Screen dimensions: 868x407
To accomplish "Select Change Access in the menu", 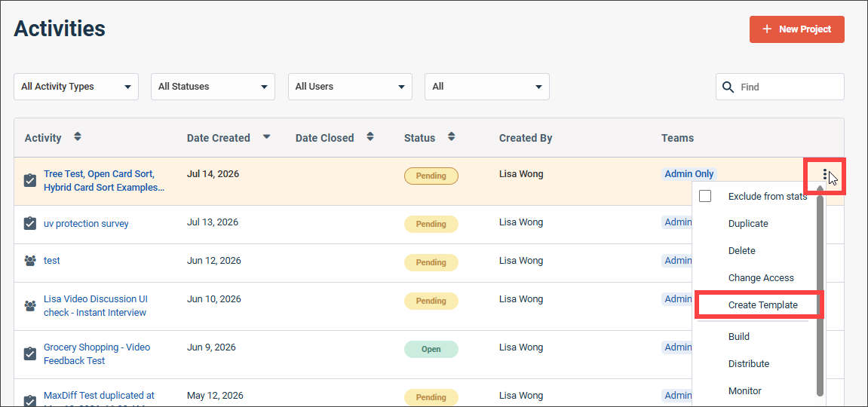I will [761, 277].
